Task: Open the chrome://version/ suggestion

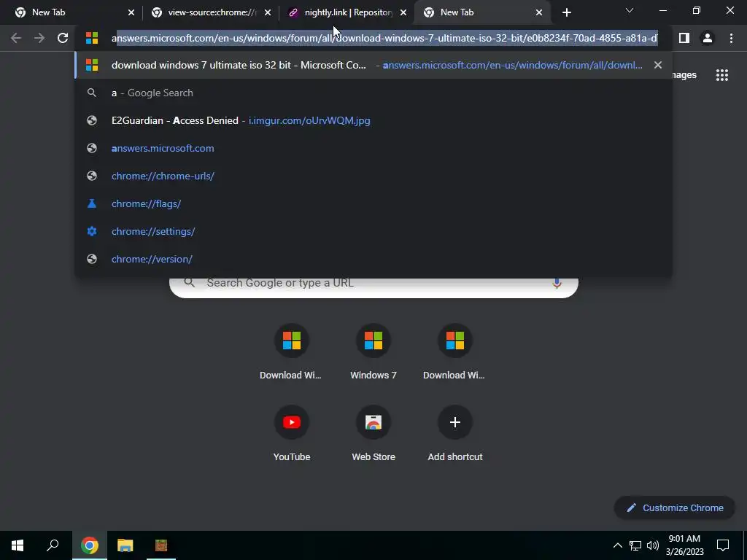Action: pyautogui.click(x=373, y=259)
